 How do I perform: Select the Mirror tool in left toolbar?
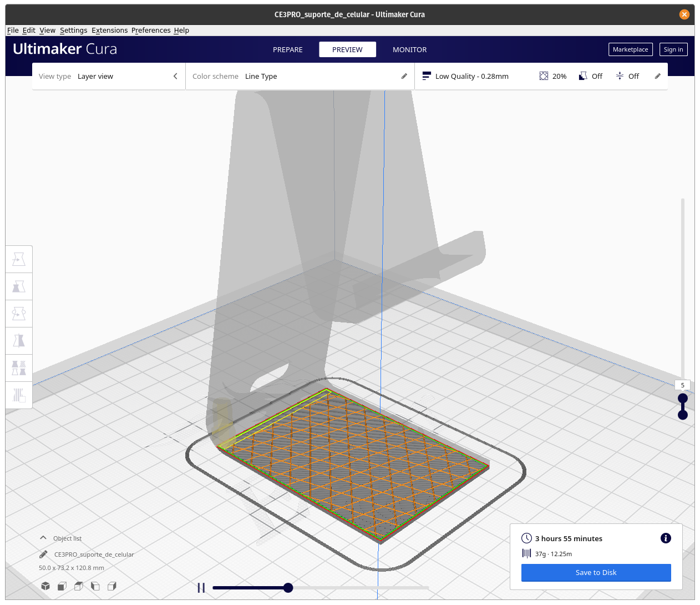coord(19,341)
